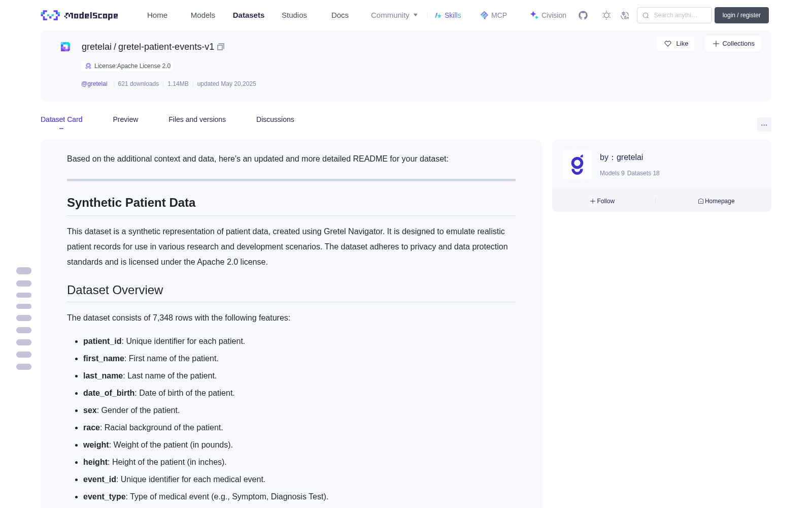Image resolution: width=812 pixels, height=508 pixels.
Task: Toggle the light/dark theme sun icon
Action: pyautogui.click(x=606, y=15)
